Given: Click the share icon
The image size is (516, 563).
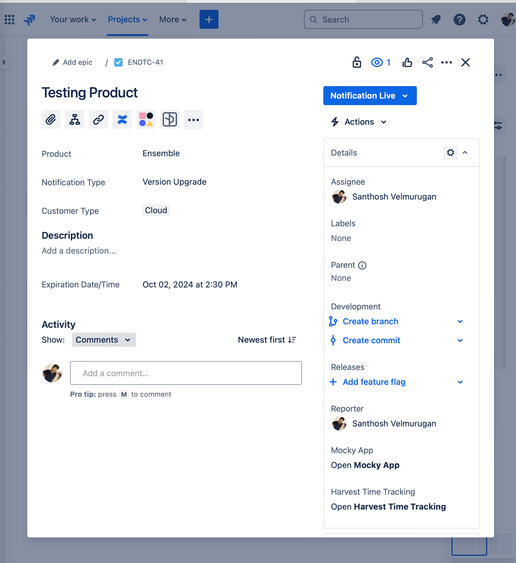Looking at the screenshot, I should pos(427,62).
